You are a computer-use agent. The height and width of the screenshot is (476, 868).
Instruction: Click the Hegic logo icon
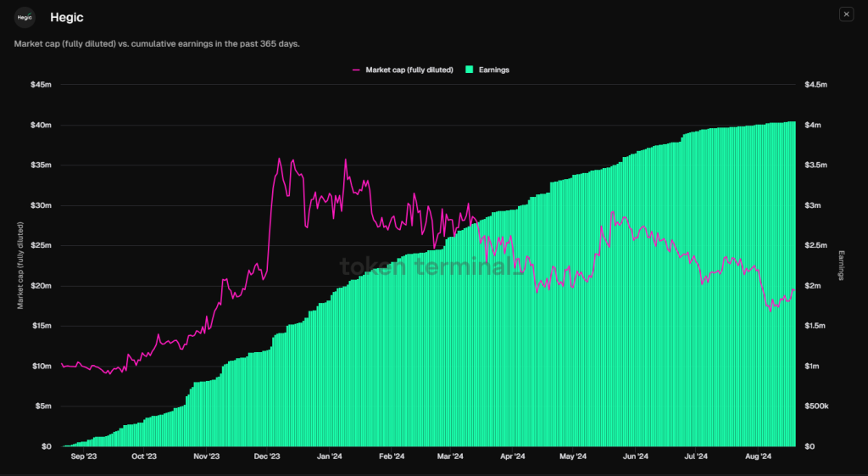25,17
